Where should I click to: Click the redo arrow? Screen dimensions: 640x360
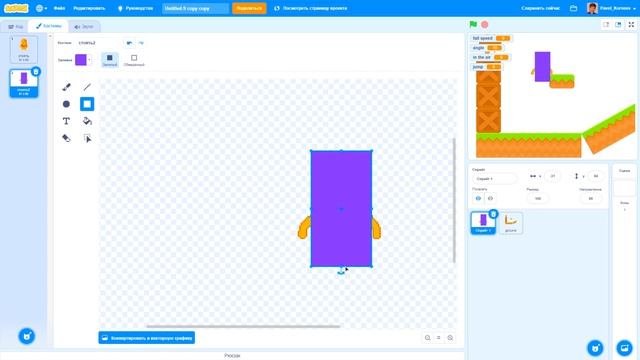(x=141, y=43)
